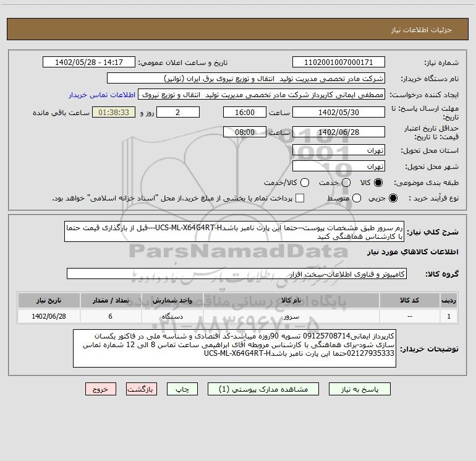This screenshot has width=476, height=461.
Task: Click the اطلاعات کالاهای مورد نیاز heading
Action: [x=413, y=252]
